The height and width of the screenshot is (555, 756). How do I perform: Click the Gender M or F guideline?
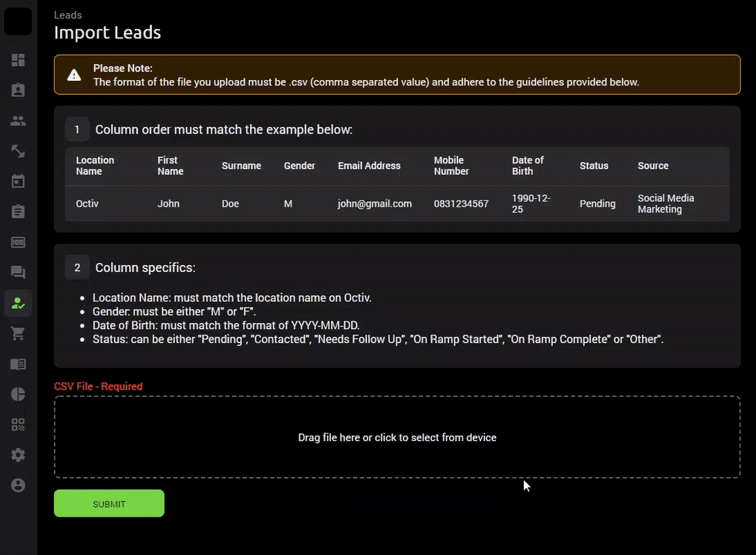[174, 311]
